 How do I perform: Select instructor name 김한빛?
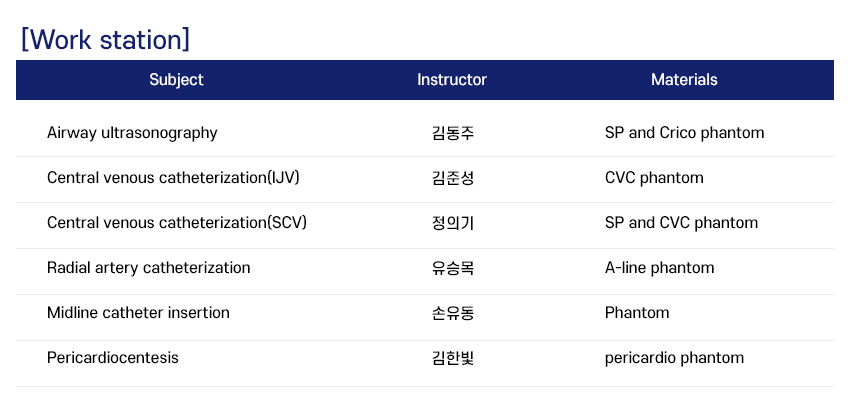453,358
